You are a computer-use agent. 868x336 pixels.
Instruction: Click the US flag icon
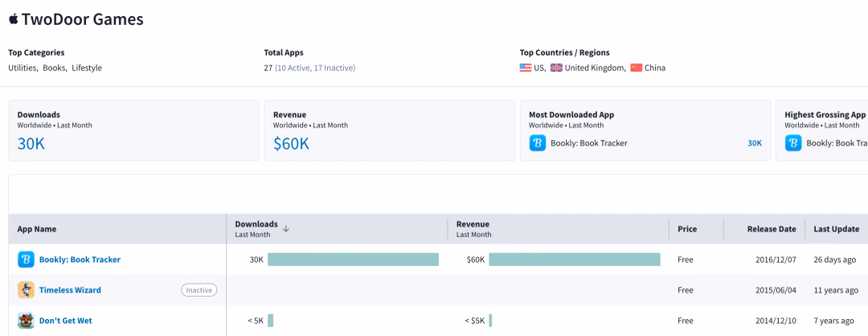[x=526, y=68]
